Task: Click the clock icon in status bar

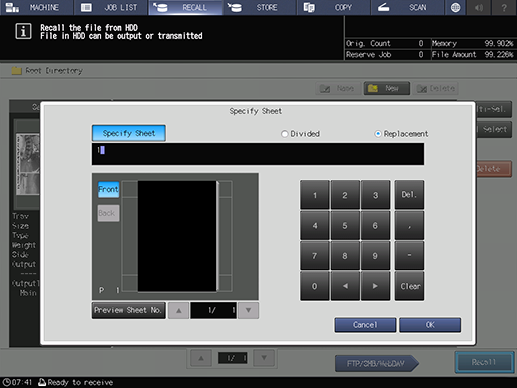Action: coord(6,382)
